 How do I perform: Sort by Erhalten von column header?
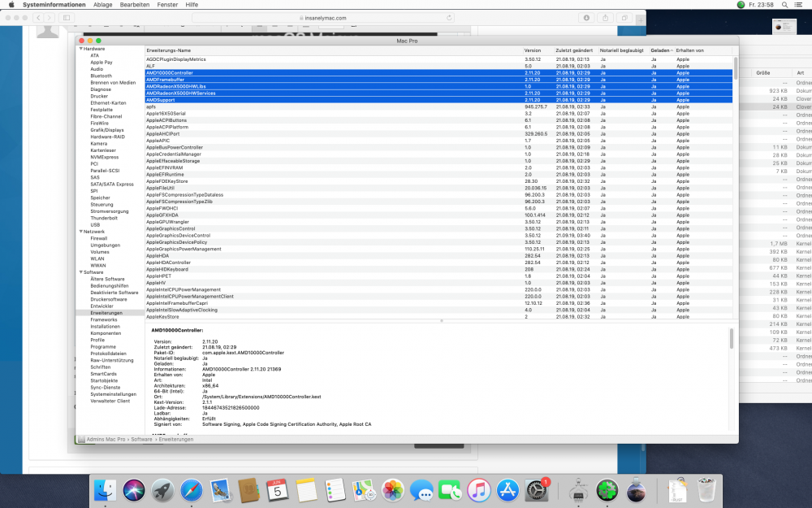703,50
